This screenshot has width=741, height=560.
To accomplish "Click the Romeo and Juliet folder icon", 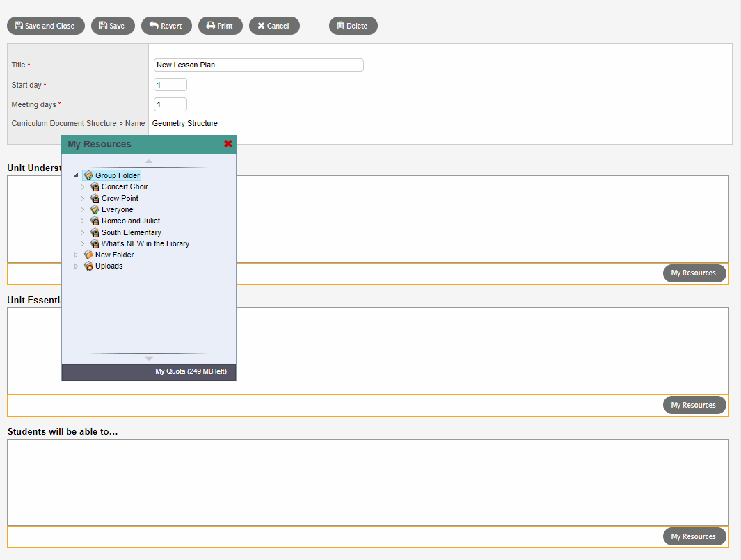I will coord(95,221).
